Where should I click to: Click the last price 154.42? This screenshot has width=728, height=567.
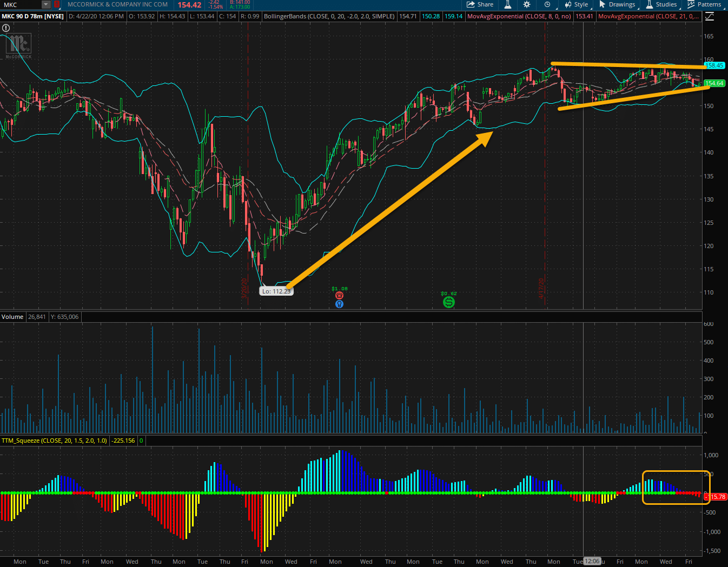click(189, 5)
